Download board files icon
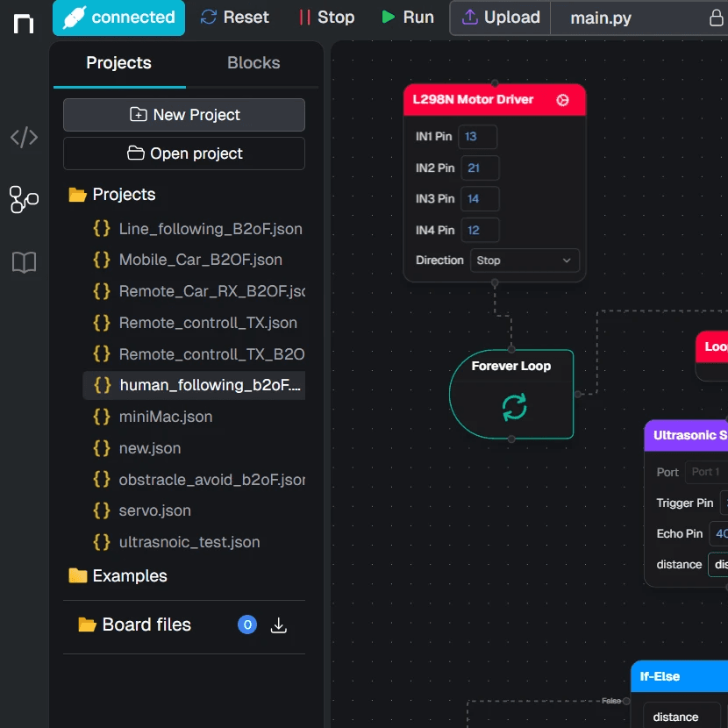The width and height of the screenshot is (728, 728). (279, 625)
